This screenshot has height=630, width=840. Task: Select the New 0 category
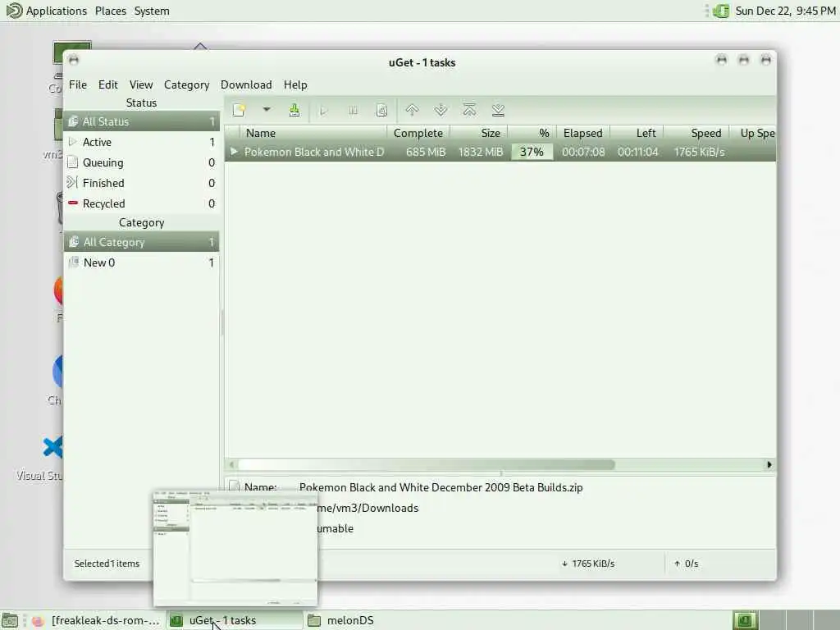tap(141, 262)
